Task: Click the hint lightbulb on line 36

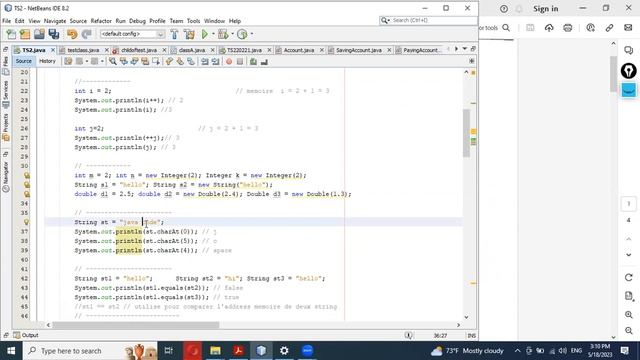Action: coord(27,222)
